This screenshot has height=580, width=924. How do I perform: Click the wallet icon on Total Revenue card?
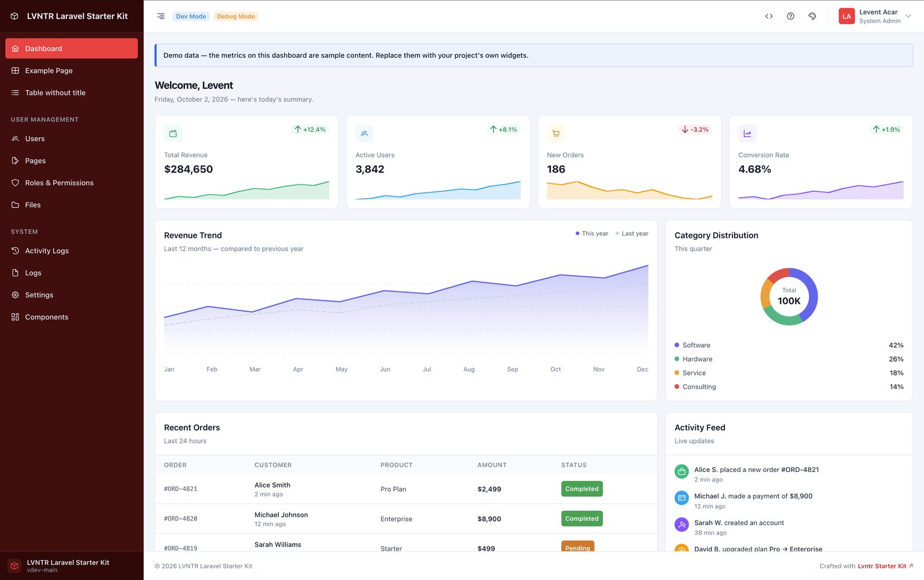(x=173, y=133)
